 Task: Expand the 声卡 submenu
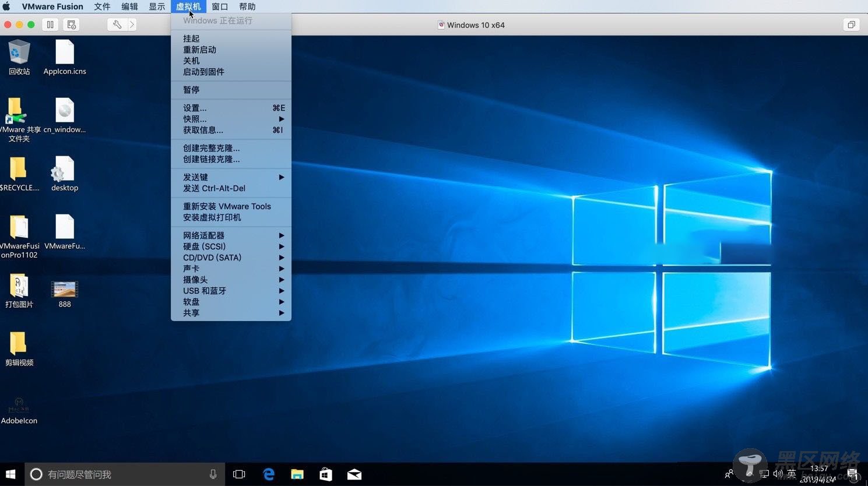(231, 269)
